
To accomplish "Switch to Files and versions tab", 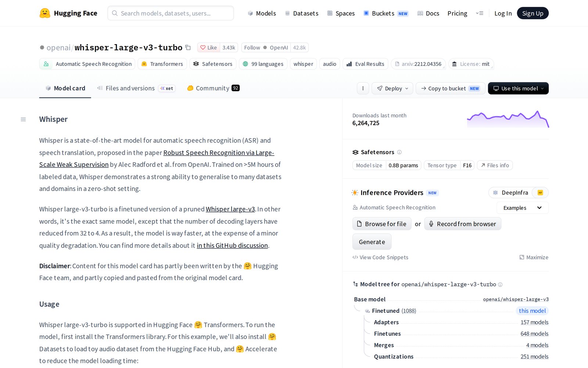I will (136, 88).
